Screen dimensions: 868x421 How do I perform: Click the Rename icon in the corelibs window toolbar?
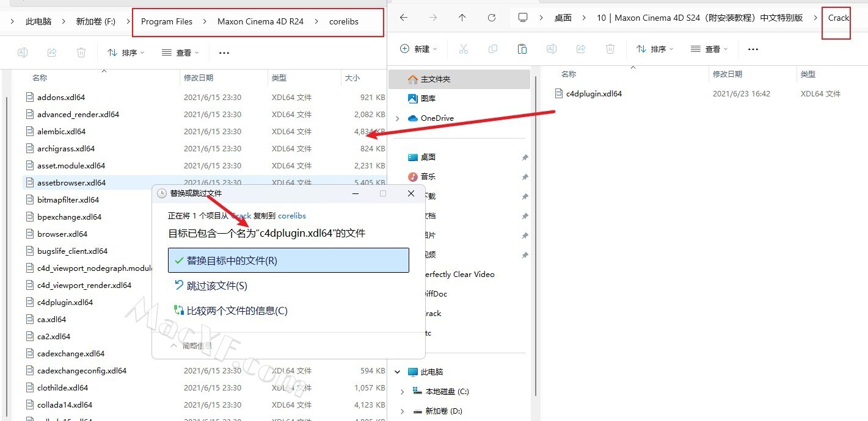[x=23, y=52]
